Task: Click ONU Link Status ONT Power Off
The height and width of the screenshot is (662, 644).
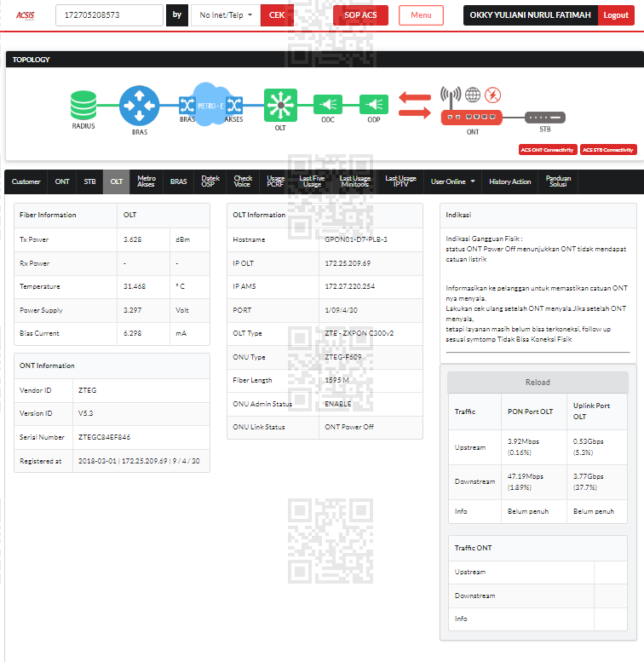Action: click(349, 427)
